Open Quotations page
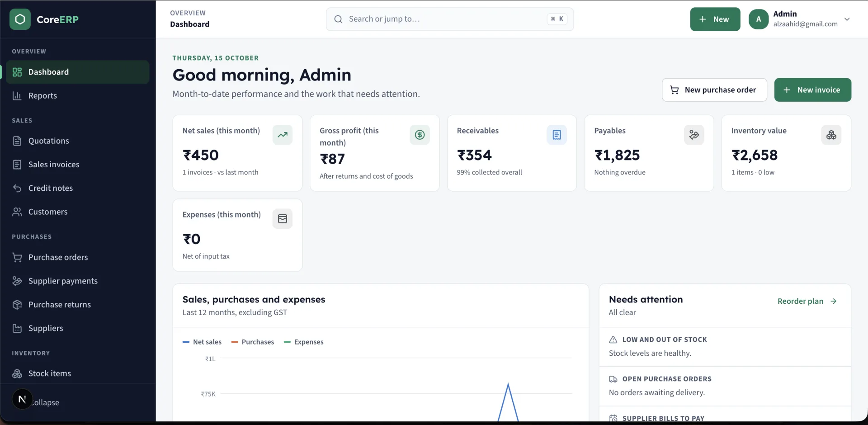Viewport: 868px width, 425px height. [x=78, y=141]
